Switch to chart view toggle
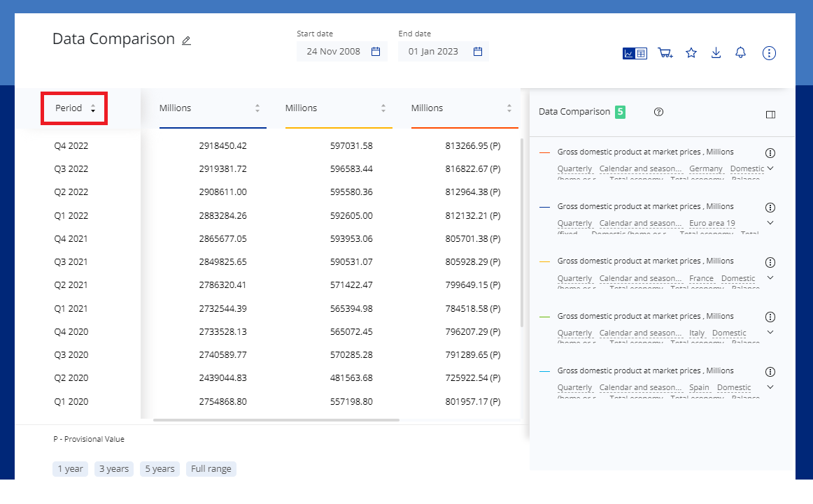Viewport: 813px width, 504px height. (x=629, y=53)
